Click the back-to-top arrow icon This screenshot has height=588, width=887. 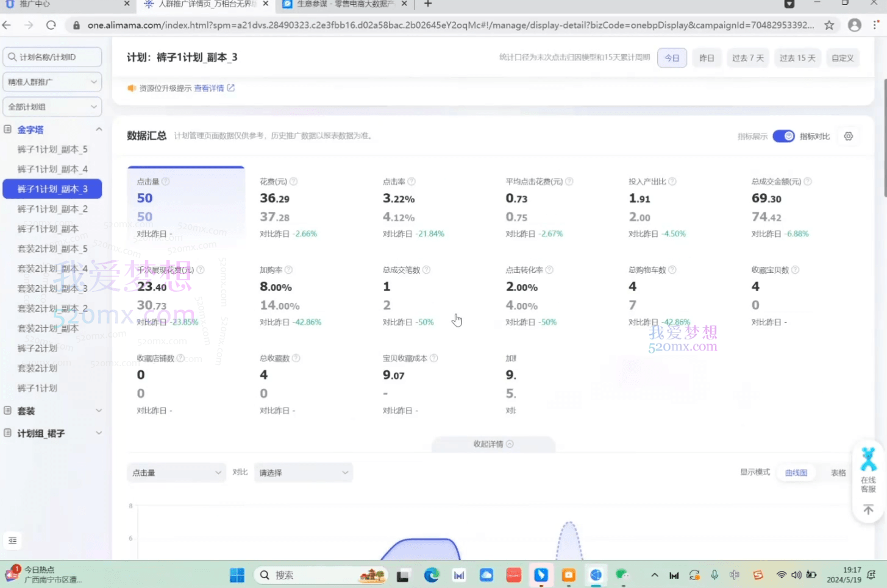click(867, 509)
